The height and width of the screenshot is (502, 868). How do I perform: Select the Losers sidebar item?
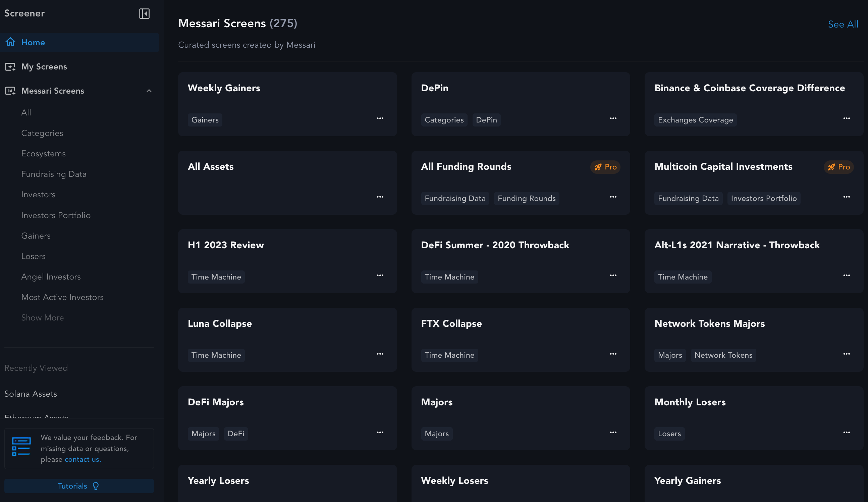[x=34, y=256]
